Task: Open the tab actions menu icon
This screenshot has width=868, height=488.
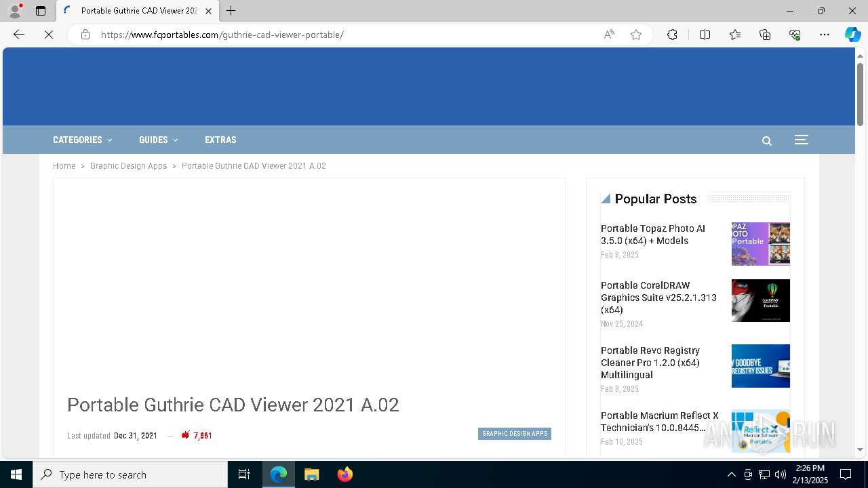Action: (41, 11)
